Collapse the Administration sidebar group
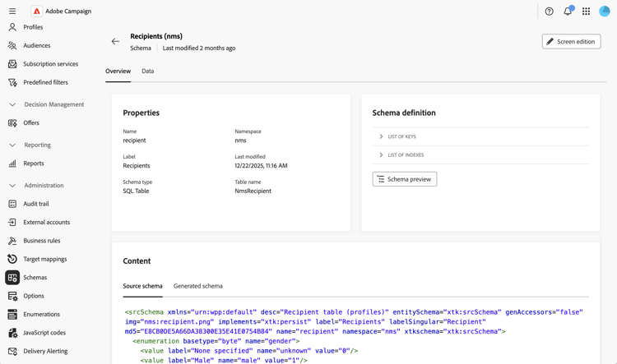 [x=12, y=186]
